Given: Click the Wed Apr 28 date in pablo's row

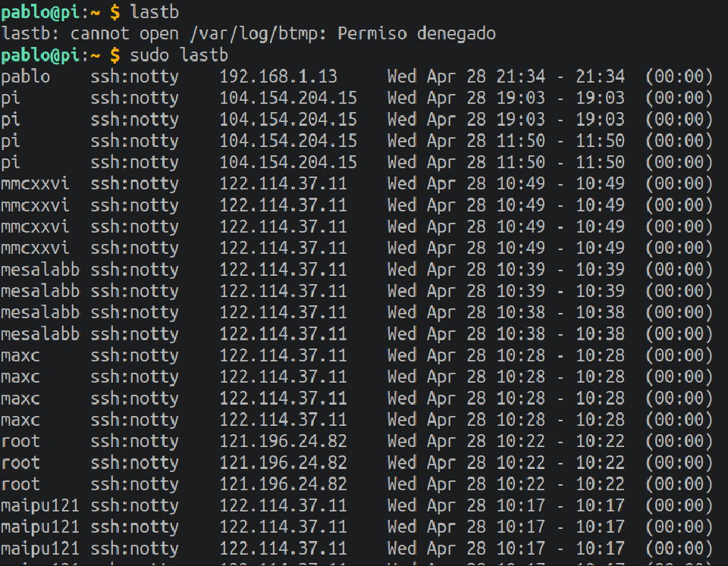Looking at the screenshot, I should [x=436, y=77].
